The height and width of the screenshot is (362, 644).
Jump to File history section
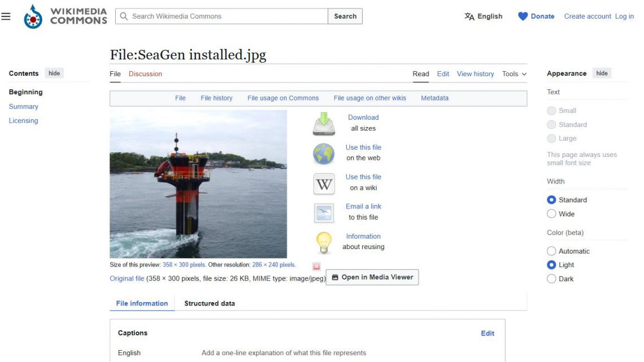[216, 98]
